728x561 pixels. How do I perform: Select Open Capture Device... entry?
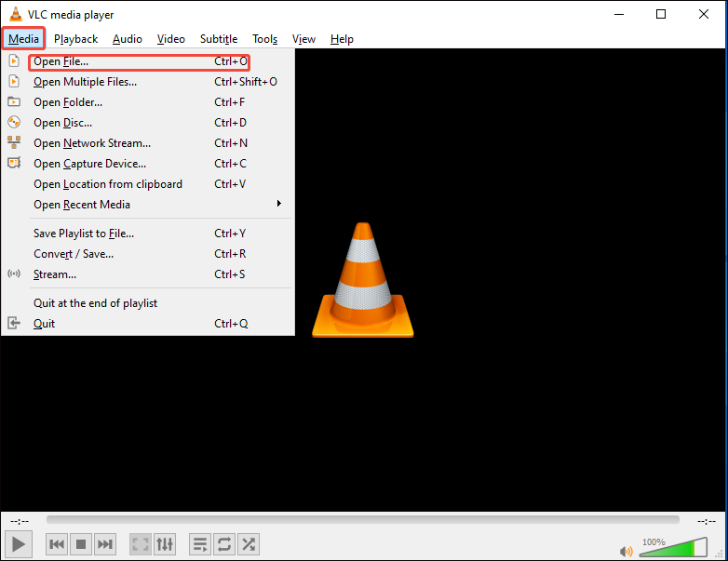tap(148, 164)
